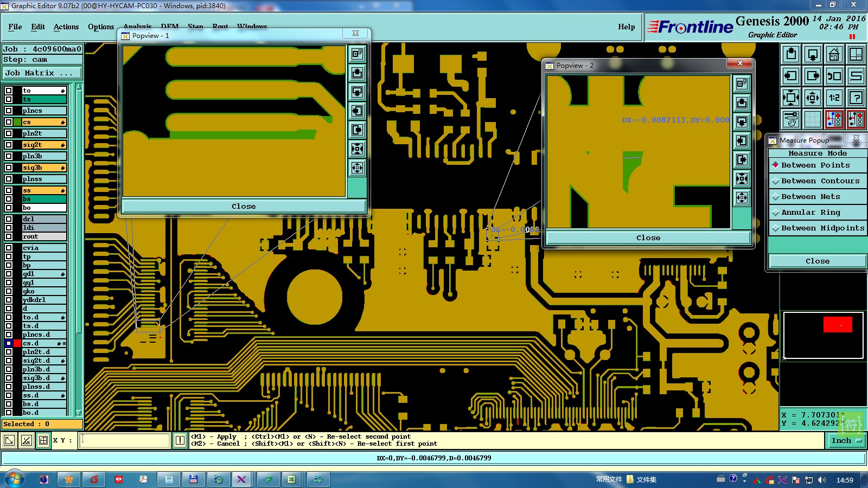
Task: Click pan up icon in Popview-2
Action: (742, 103)
